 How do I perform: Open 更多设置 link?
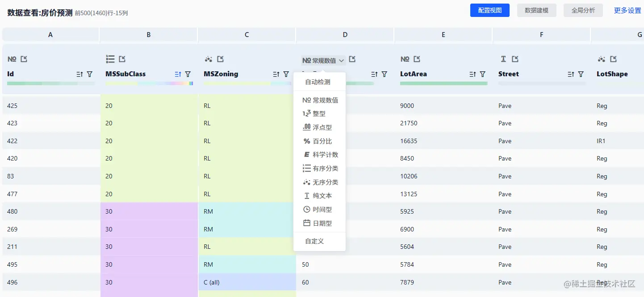pyautogui.click(x=627, y=10)
